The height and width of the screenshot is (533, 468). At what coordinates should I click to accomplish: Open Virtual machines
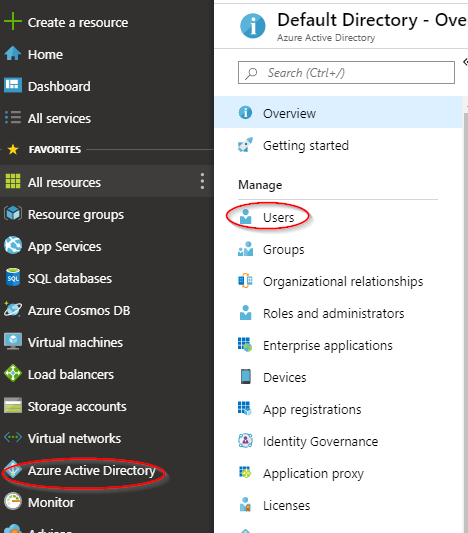click(x=75, y=342)
